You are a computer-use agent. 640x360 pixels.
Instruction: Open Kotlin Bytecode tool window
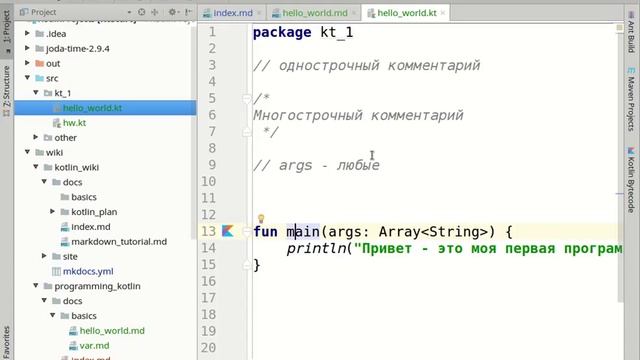click(x=631, y=180)
